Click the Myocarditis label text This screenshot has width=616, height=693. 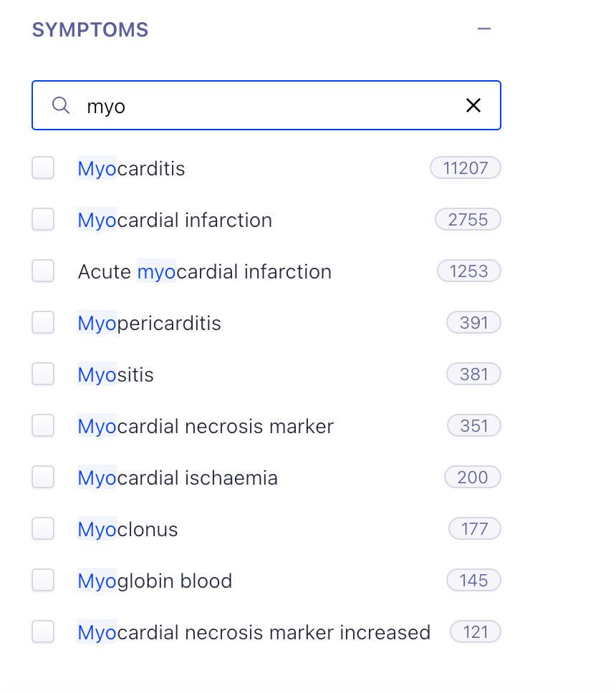point(131,168)
